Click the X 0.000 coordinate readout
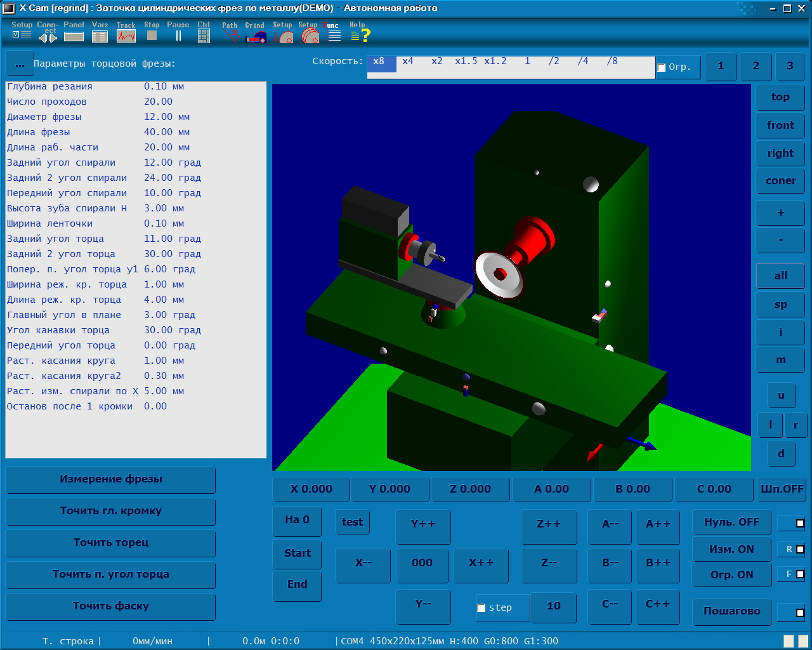Viewport: 812px width, 650px height. tap(311, 489)
